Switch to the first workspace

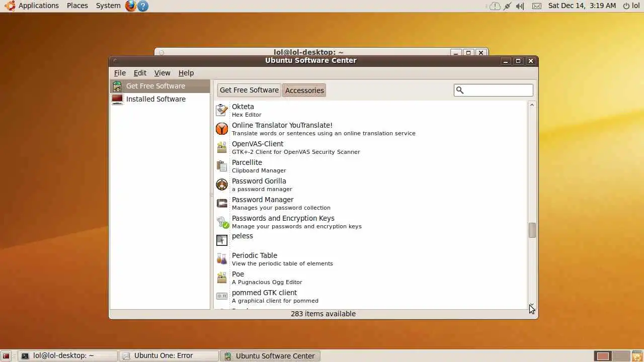[x=603, y=356]
